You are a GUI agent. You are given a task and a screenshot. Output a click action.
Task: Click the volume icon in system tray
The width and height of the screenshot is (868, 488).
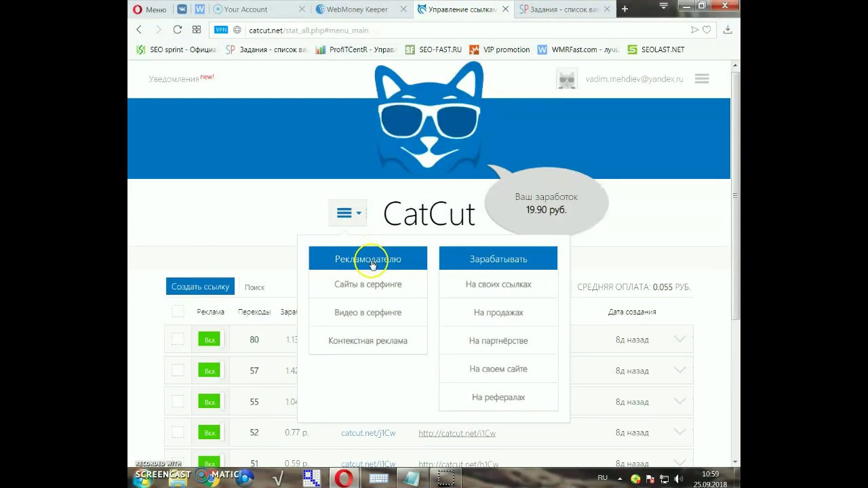pyautogui.click(x=679, y=479)
